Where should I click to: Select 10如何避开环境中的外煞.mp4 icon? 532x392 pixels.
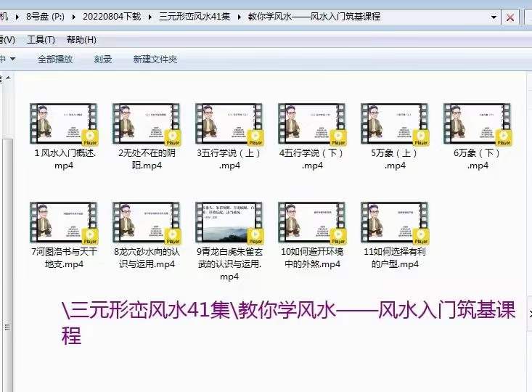coord(312,224)
